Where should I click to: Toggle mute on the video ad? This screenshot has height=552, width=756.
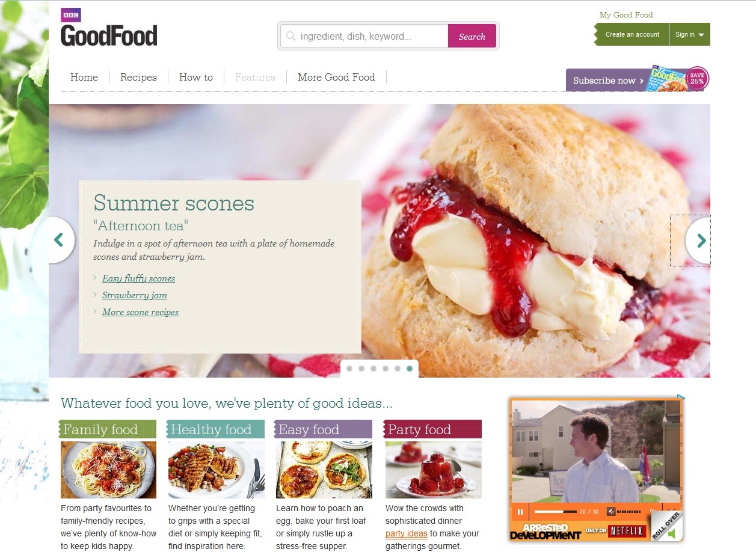pos(611,512)
